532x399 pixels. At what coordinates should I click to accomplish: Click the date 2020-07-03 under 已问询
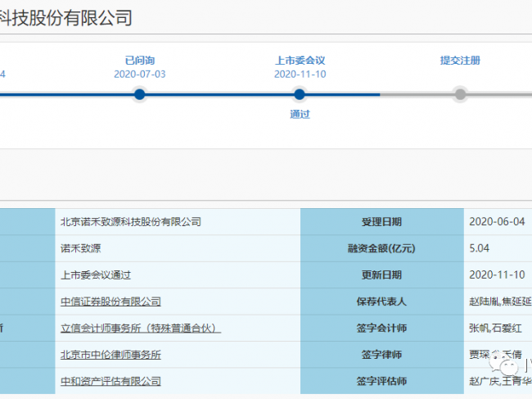coord(140,74)
